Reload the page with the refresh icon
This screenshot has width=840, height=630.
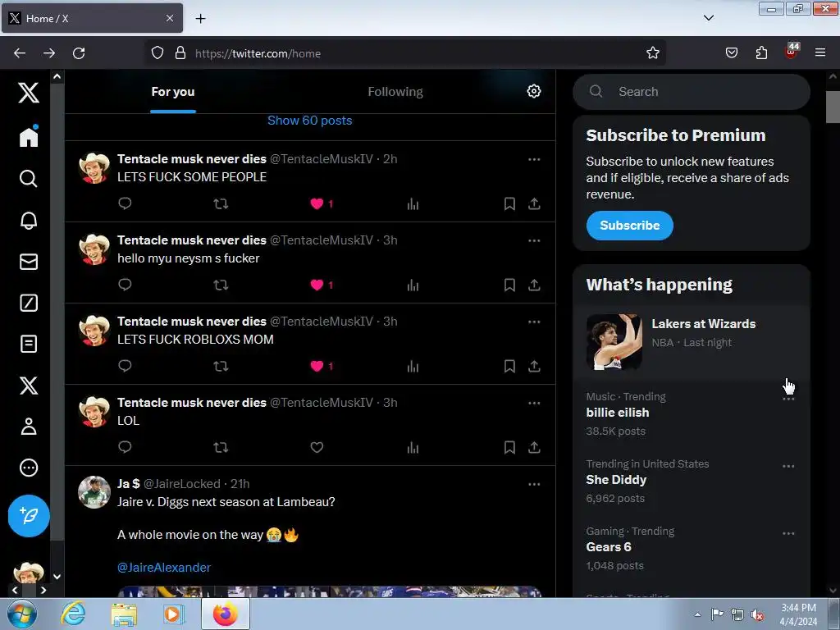[x=79, y=52]
